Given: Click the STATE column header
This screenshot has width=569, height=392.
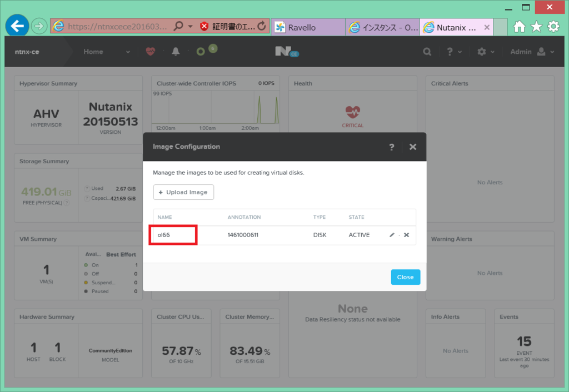Looking at the screenshot, I should pos(356,217).
